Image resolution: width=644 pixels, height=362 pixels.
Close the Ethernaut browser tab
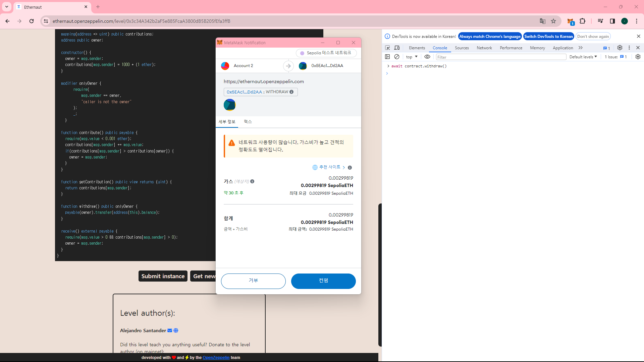click(x=86, y=7)
